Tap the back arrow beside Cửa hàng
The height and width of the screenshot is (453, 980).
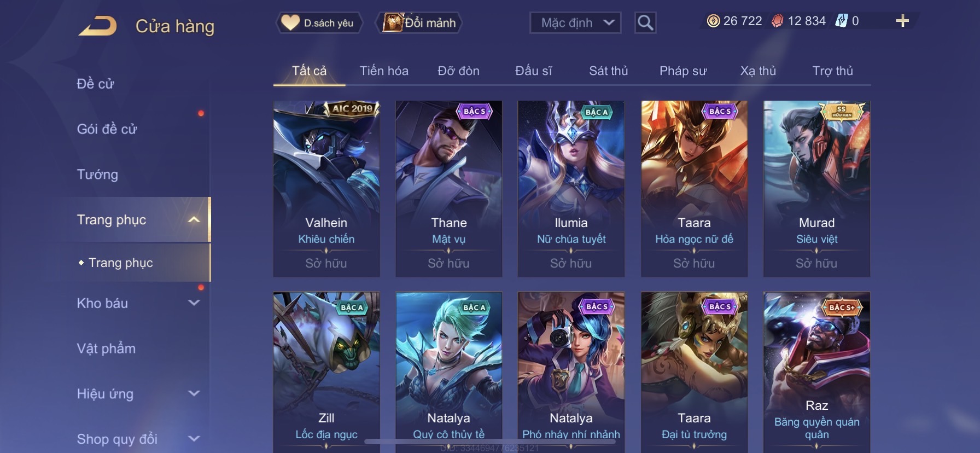pyautogui.click(x=97, y=26)
